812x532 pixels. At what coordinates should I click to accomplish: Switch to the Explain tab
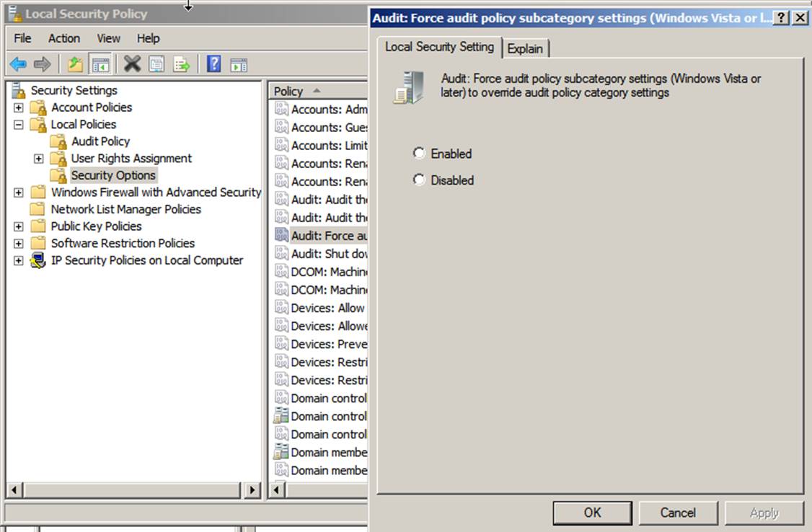tap(525, 48)
